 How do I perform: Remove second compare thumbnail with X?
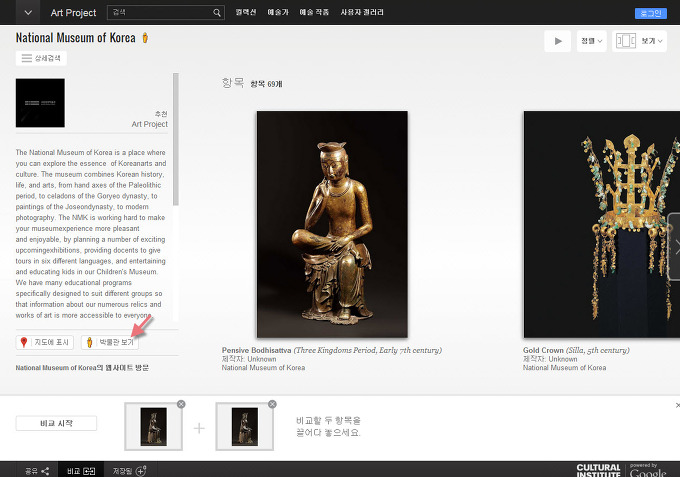click(x=271, y=404)
